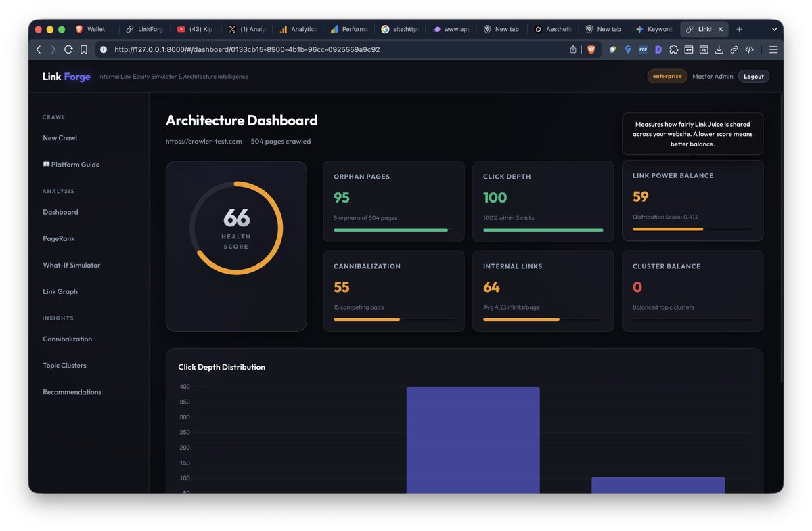
Task: Click the share icon in the address bar
Action: point(573,49)
